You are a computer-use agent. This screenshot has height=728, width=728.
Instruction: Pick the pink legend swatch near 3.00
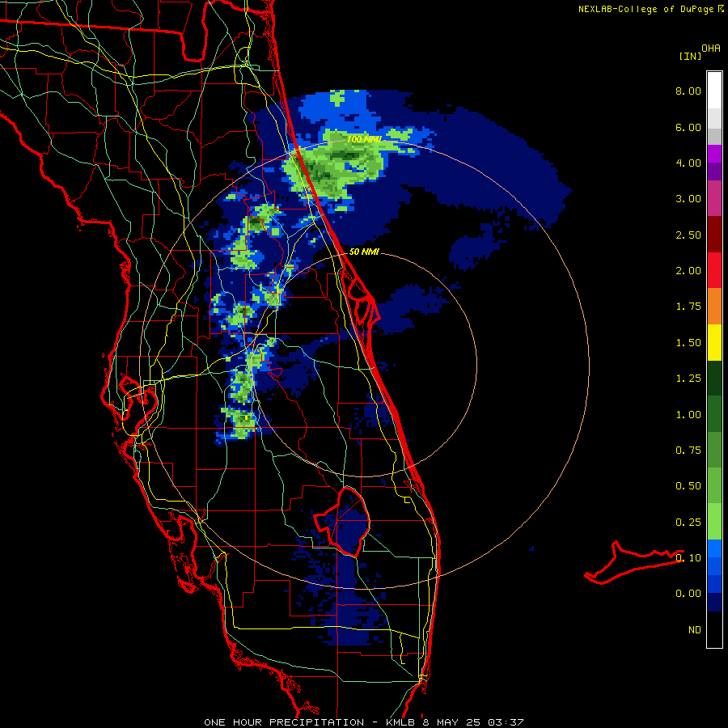(x=714, y=198)
